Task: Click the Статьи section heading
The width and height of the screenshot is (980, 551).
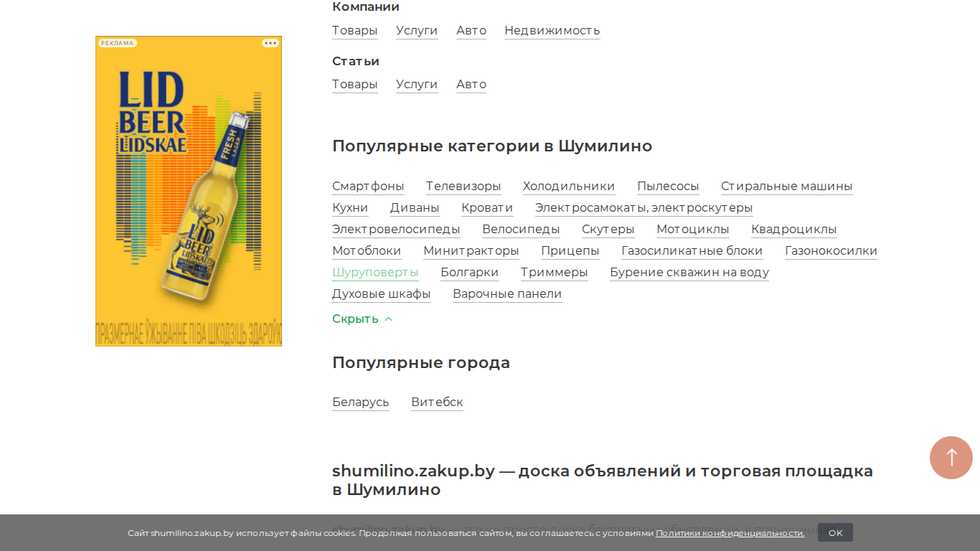Action: 356,61
